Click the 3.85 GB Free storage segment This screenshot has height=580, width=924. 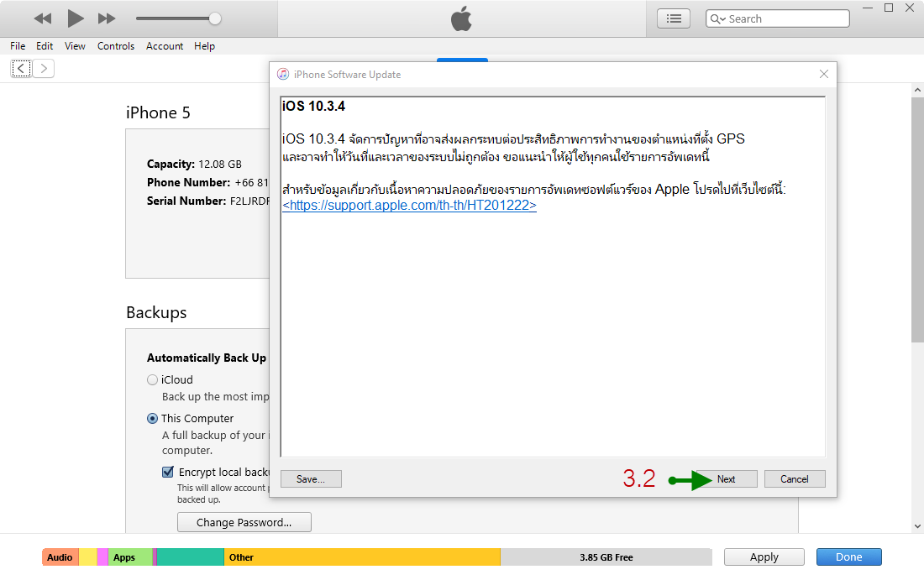pyautogui.click(x=606, y=557)
